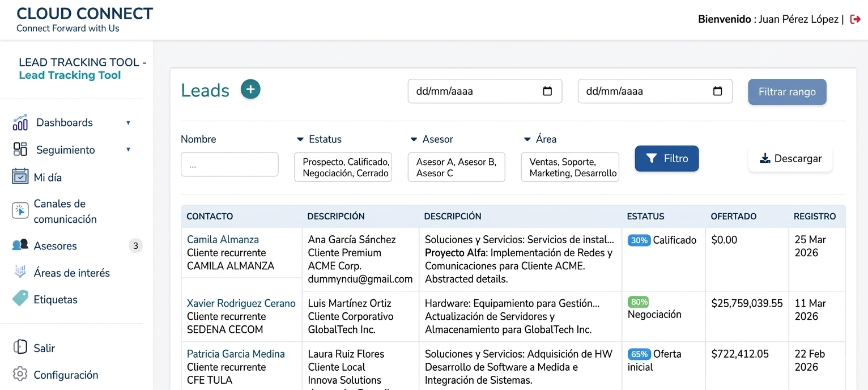Click the Nombre search input

pyautogui.click(x=229, y=164)
